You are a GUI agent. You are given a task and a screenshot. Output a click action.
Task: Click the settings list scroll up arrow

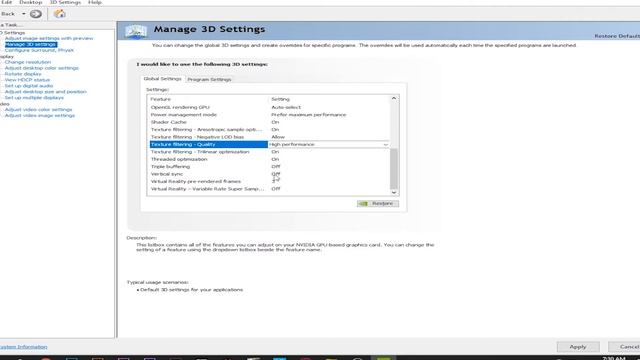394,98
